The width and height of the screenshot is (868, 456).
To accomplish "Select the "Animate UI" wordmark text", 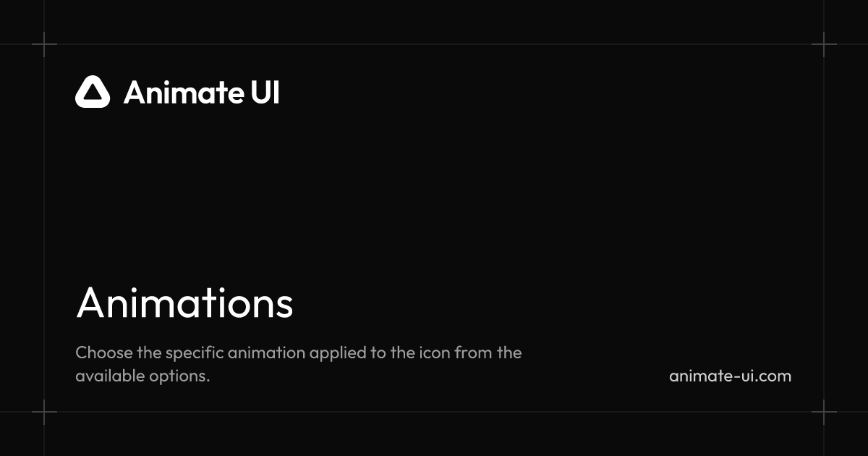I will 201,93.
